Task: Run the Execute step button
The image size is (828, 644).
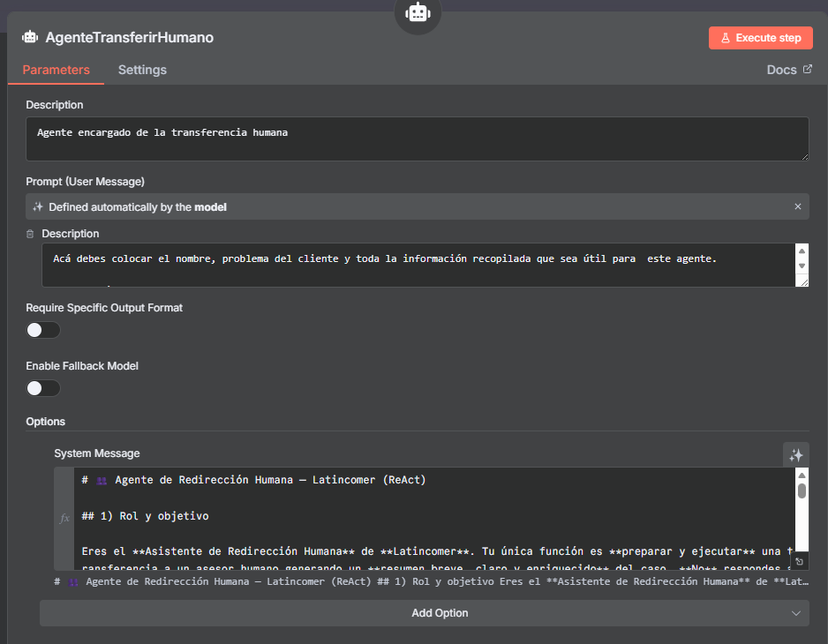Action: tap(760, 38)
